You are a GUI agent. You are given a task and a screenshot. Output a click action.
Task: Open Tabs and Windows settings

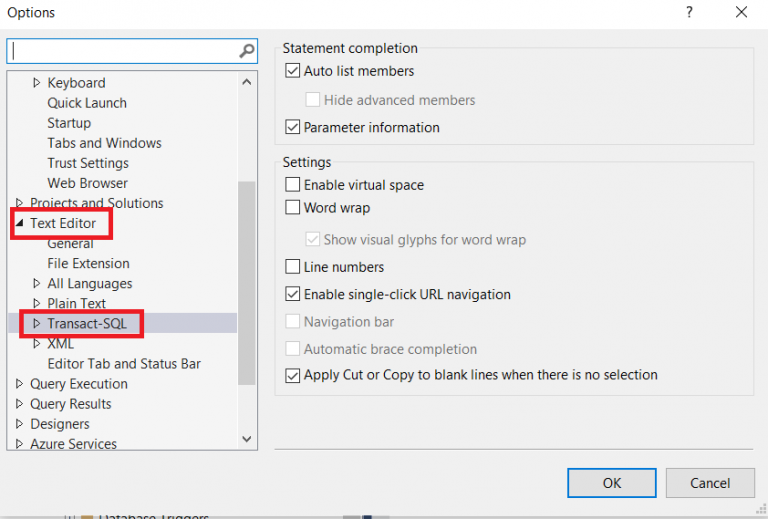click(x=104, y=143)
